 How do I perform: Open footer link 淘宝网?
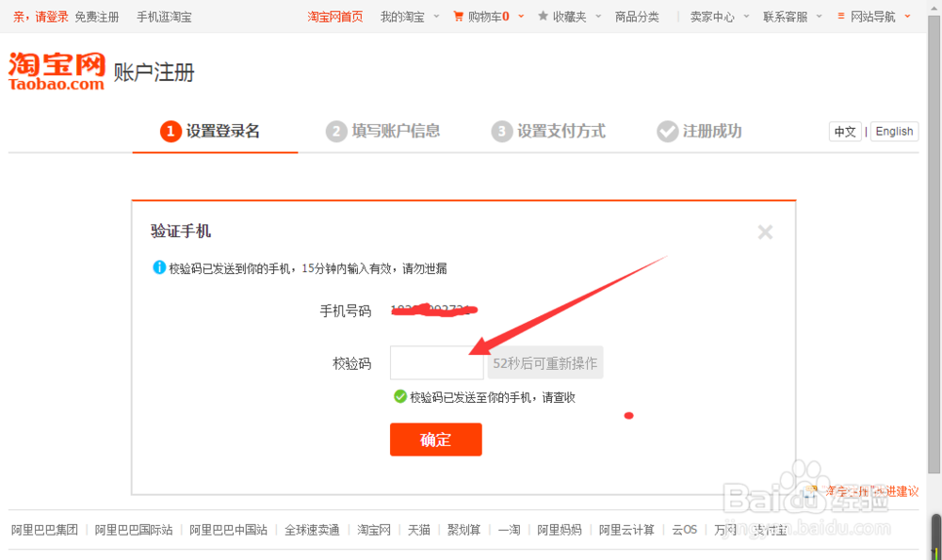pos(374,529)
